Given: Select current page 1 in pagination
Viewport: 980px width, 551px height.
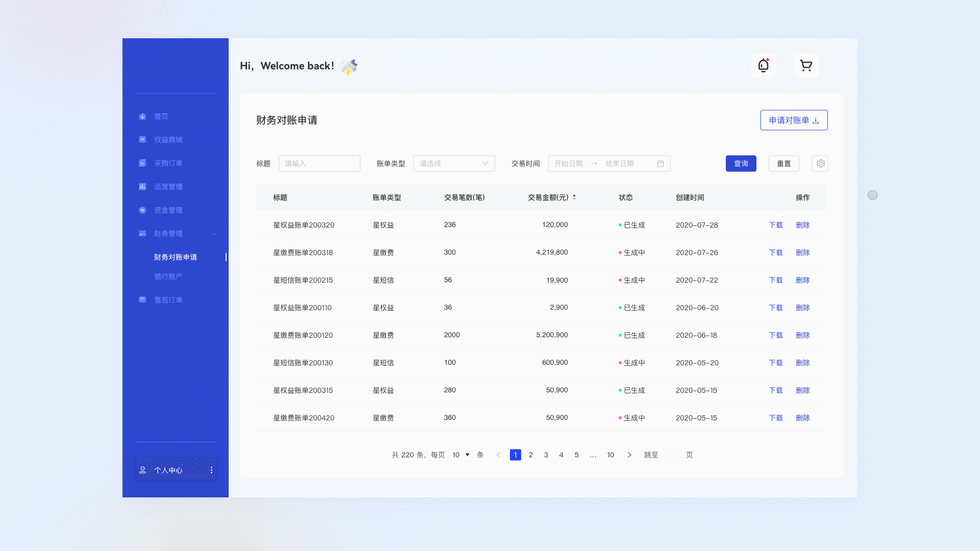Looking at the screenshot, I should [516, 455].
